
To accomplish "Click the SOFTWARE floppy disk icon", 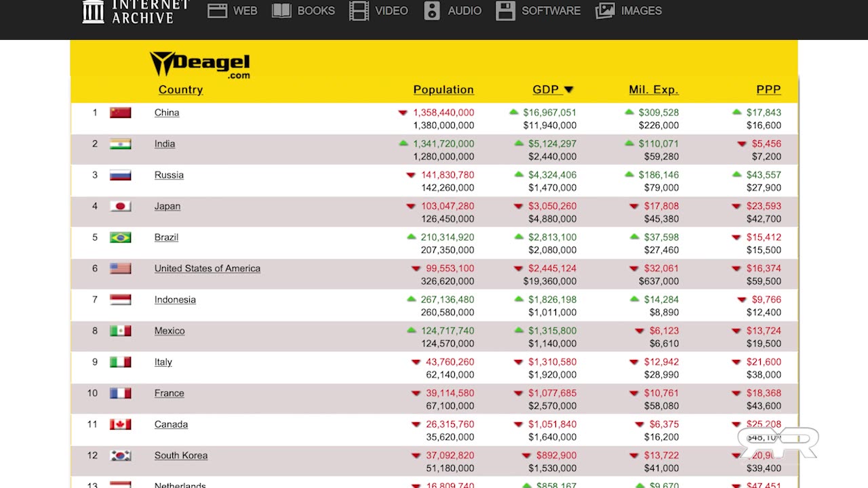I will point(505,11).
